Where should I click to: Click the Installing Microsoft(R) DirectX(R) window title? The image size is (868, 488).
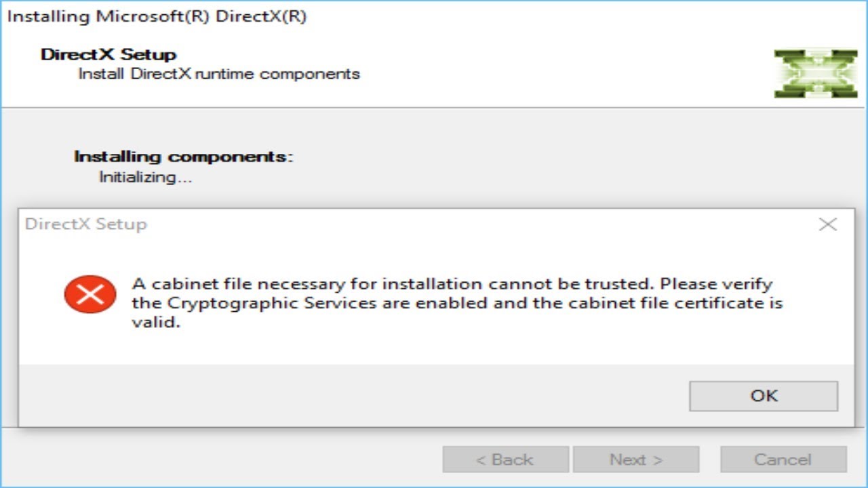(157, 17)
